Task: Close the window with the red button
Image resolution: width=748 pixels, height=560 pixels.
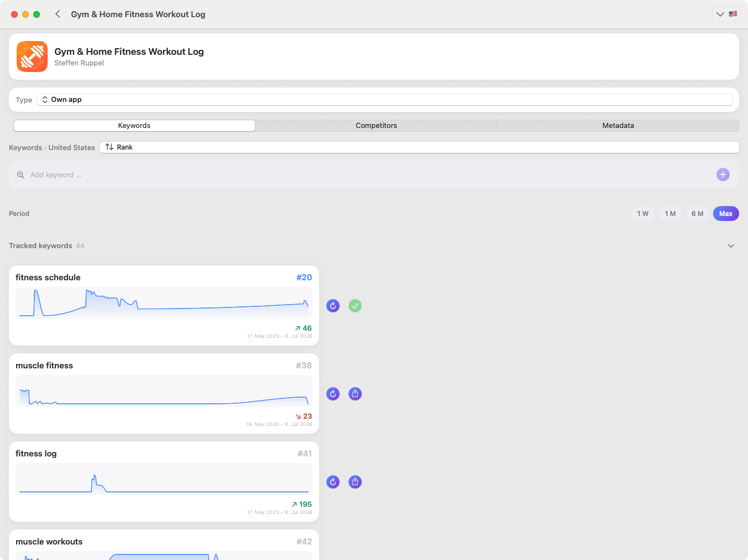Action: click(14, 14)
